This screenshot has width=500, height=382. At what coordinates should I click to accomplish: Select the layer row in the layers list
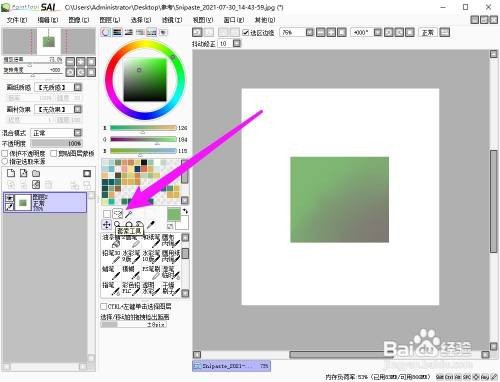(x=45, y=202)
